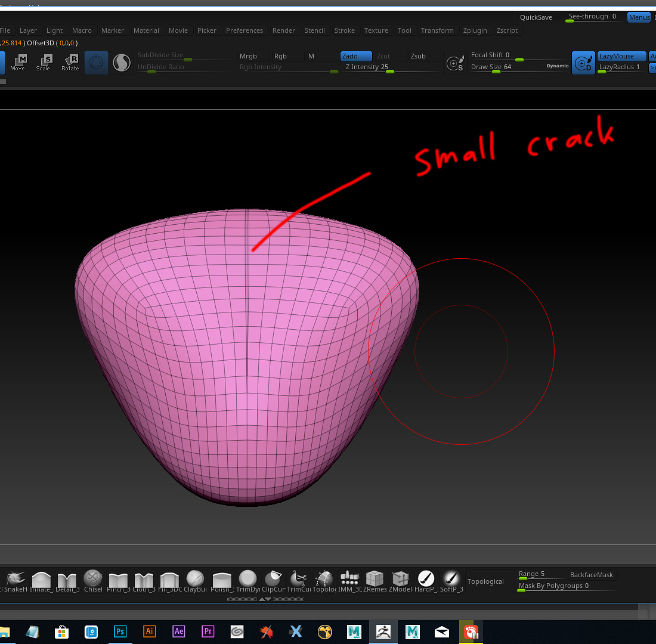Click the half-shaded sphere icon beside SubDivide Size
Viewport: 656px width, 644px height.
pyautogui.click(x=122, y=63)
